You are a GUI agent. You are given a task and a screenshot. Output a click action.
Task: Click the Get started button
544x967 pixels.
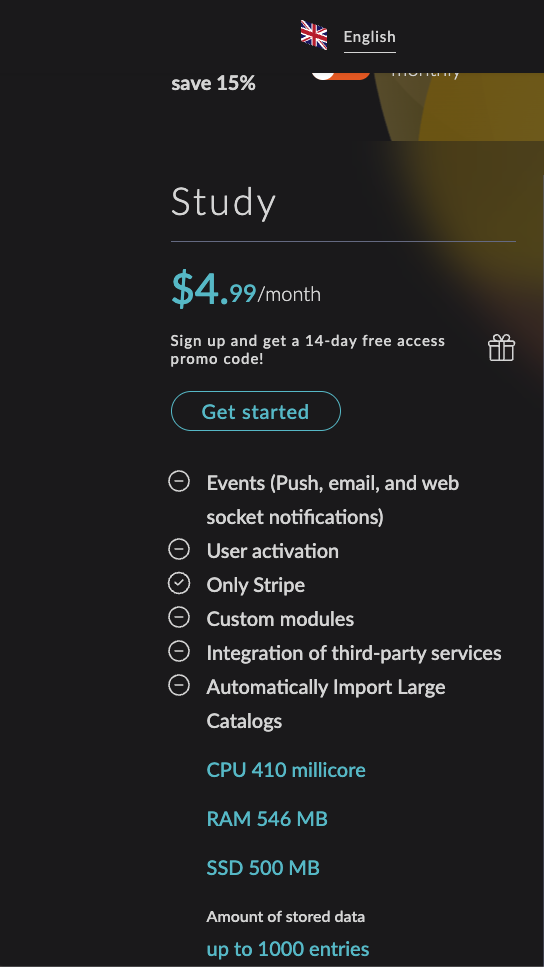point(255,411)
